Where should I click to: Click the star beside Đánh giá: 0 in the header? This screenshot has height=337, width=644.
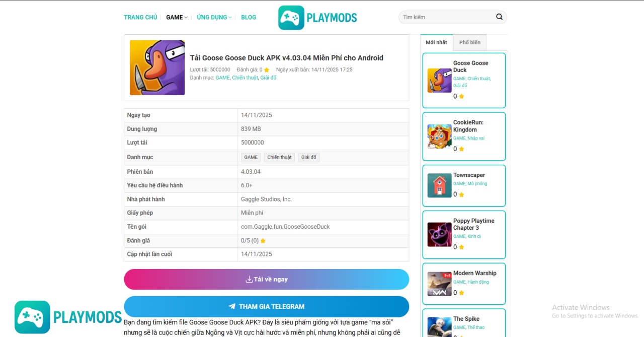tap(267, 70)
